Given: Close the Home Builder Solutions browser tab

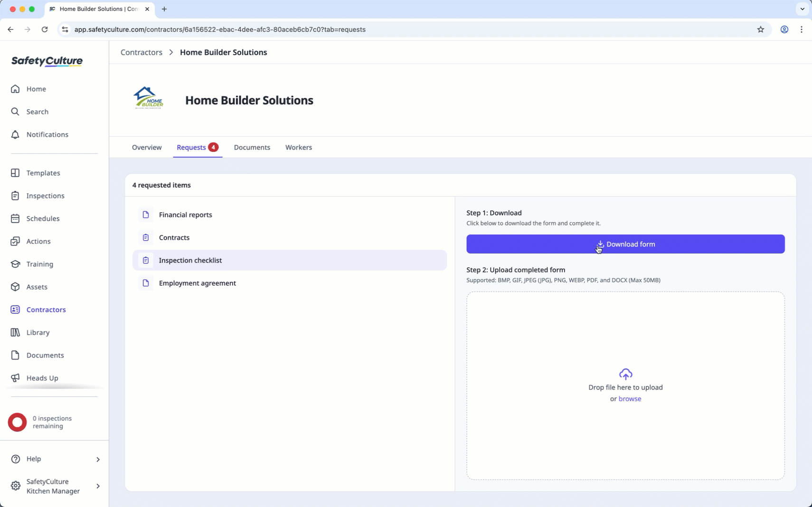Looking at the screenshot, I should 147,9.
